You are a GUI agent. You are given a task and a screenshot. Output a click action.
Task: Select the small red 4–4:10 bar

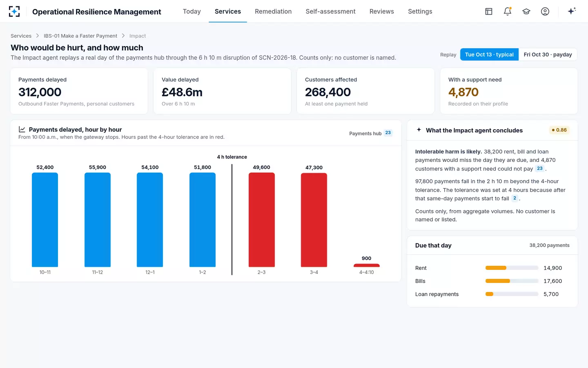367,265
